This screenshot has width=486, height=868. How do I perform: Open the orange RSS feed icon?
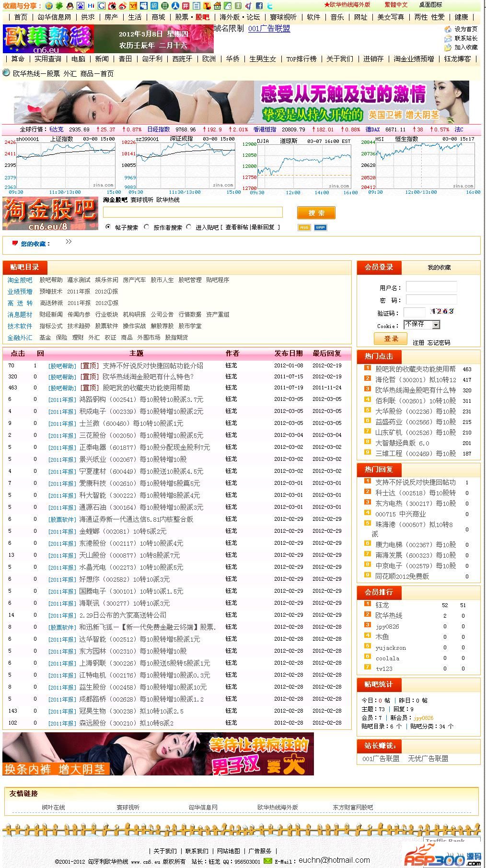(x=304, y=227)
